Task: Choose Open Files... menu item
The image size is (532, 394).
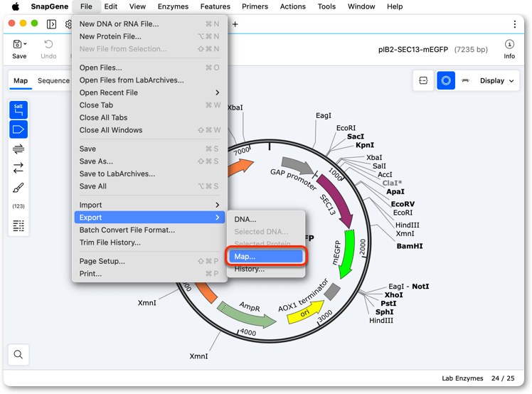Action: point(149,68)
